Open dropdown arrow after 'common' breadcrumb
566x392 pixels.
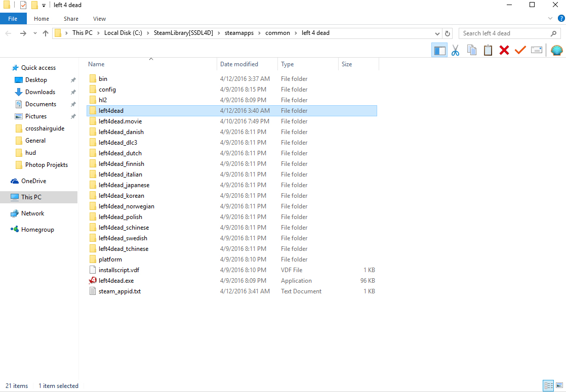point(296,33)
